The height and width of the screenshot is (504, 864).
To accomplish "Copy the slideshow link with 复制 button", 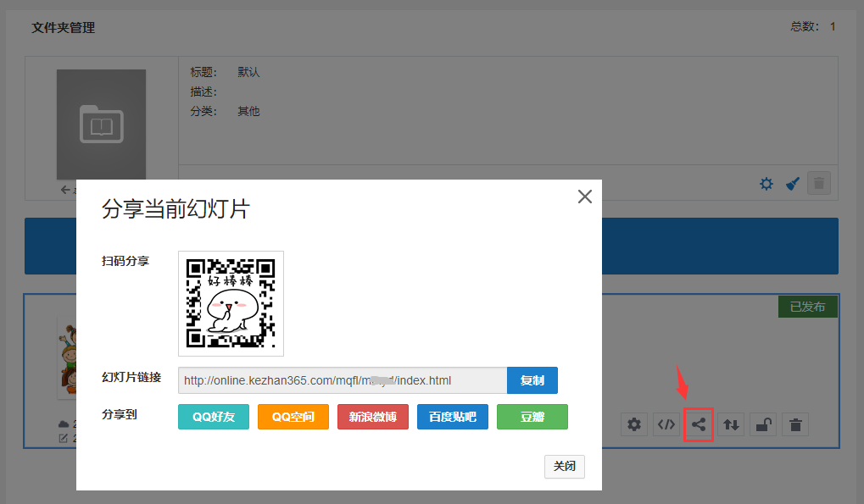I will (x=532, y=380).
